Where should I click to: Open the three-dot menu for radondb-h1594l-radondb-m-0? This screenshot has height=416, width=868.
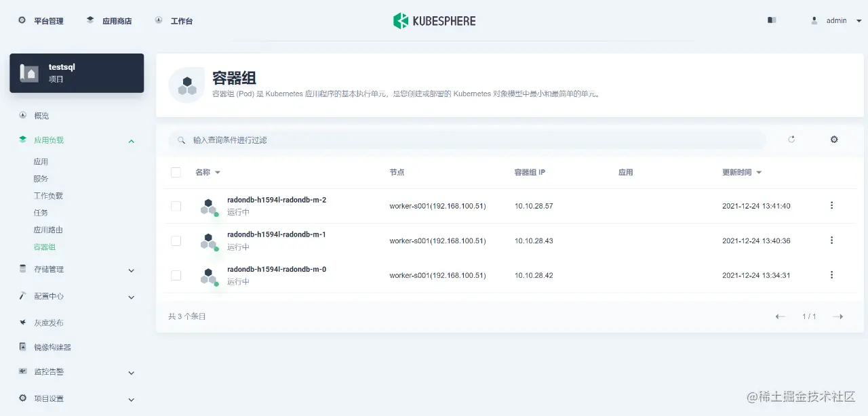pos(831,274)
